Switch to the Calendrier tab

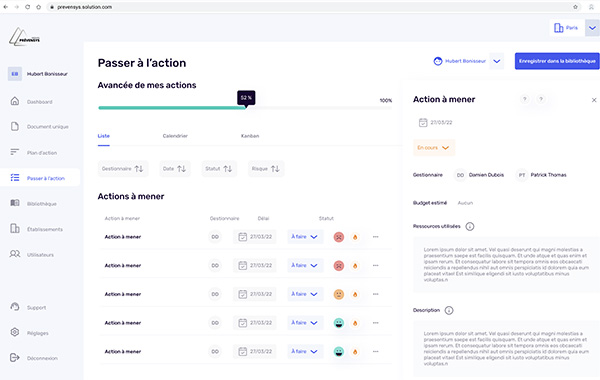coord(175,136)
